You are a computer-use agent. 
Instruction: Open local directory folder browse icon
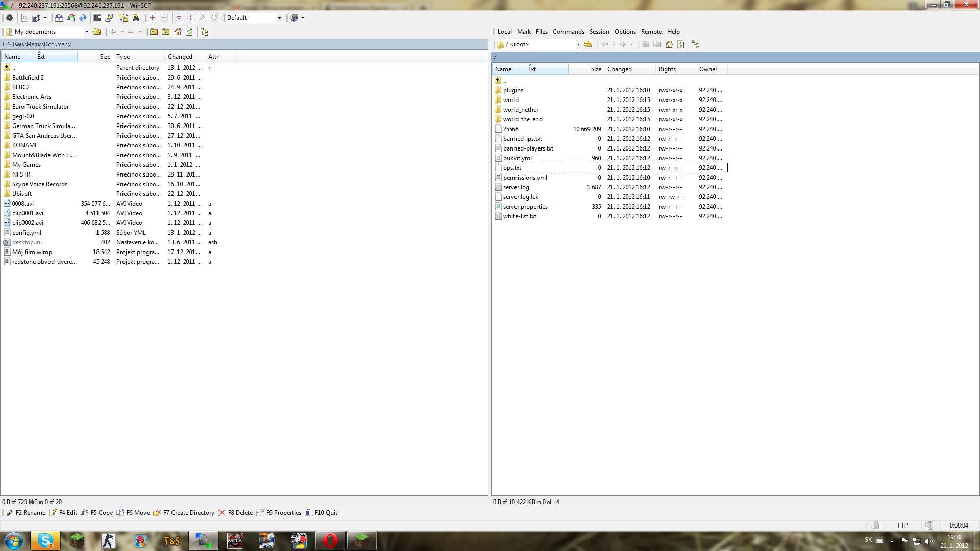click(96, 32)
